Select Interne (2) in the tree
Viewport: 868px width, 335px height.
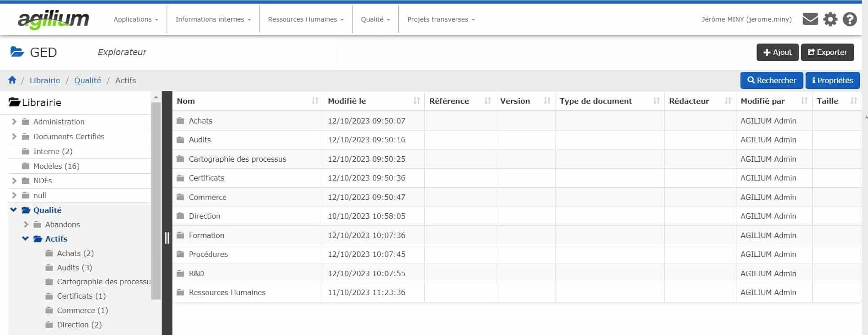click(x=53, y=151)
